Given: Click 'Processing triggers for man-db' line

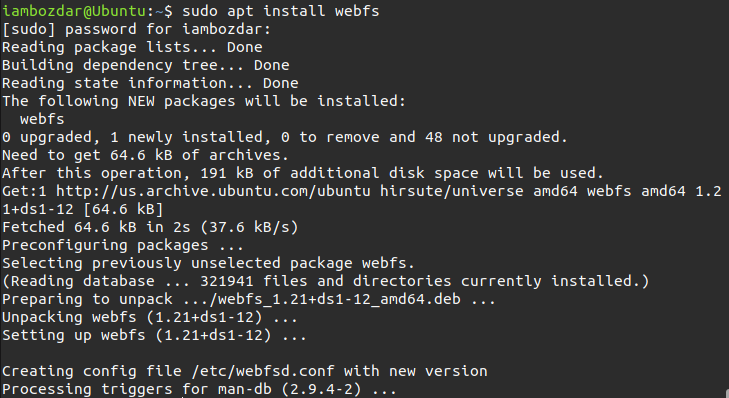Looking at the screenshot, I should pos(199,389).
